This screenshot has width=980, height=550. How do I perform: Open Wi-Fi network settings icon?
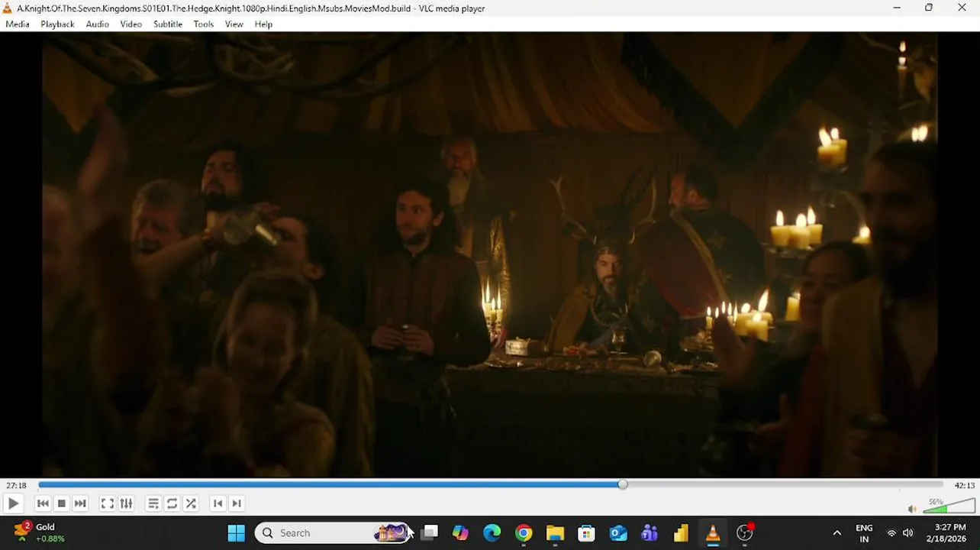click(x=891, y=533)
